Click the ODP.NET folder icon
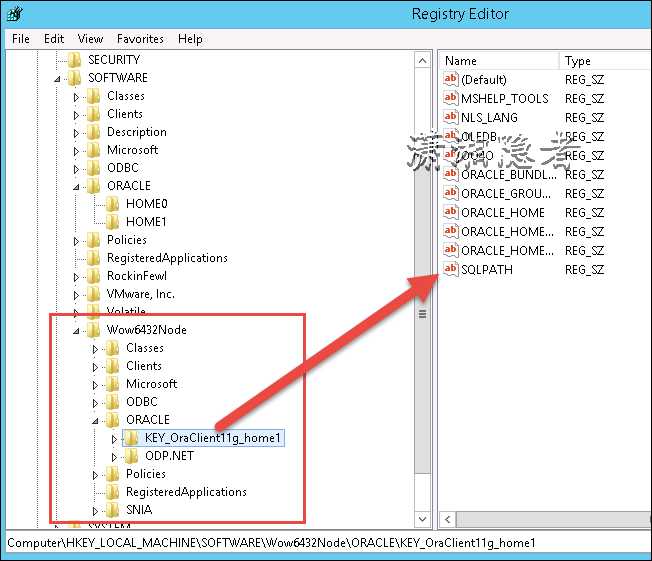 pyautogui.click(x=131, y=456)
